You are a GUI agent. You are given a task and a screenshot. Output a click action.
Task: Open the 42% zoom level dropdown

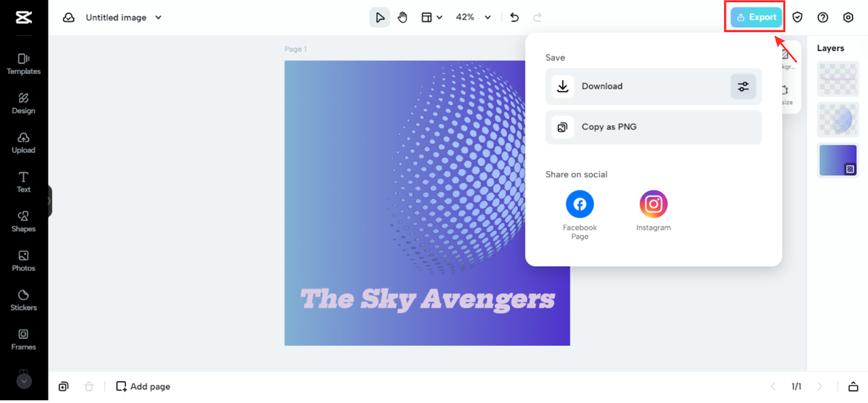473,18
